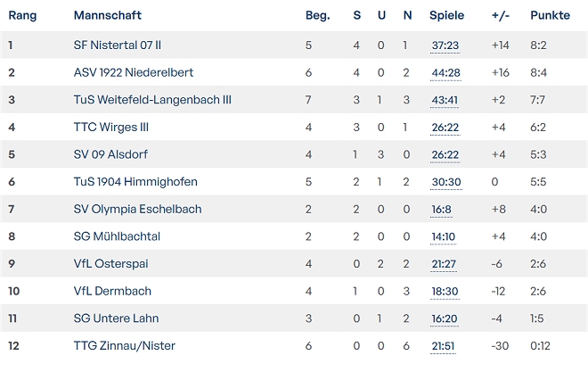Open SV Olympia Eschelbach team page
This screenshot has height=372, width=588.
point(137,210)
